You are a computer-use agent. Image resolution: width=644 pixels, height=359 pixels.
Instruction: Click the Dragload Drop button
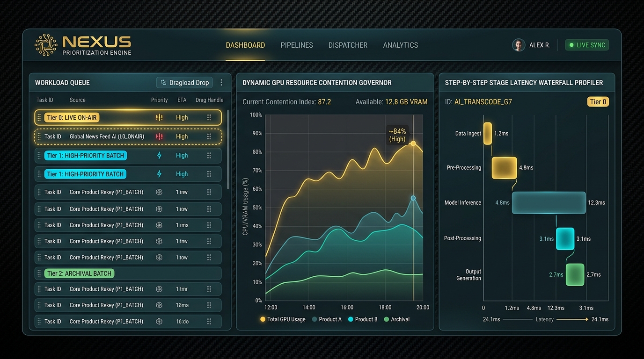[x=184, y=82]
